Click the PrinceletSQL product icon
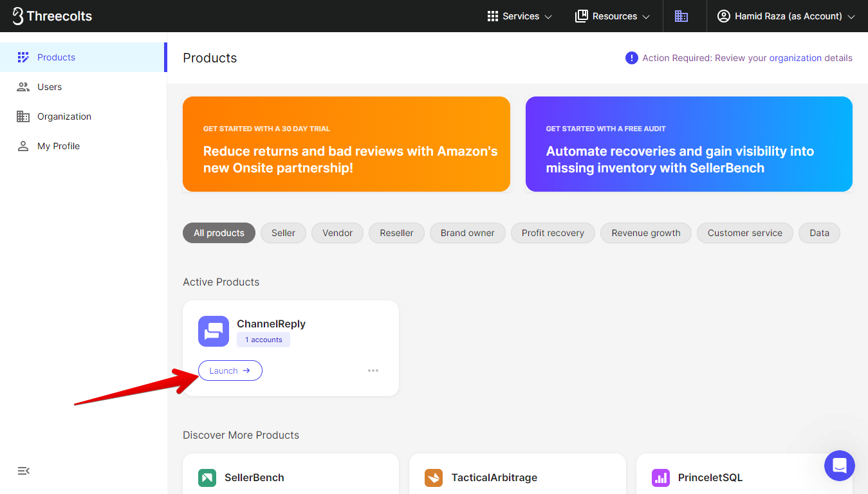 661,478
